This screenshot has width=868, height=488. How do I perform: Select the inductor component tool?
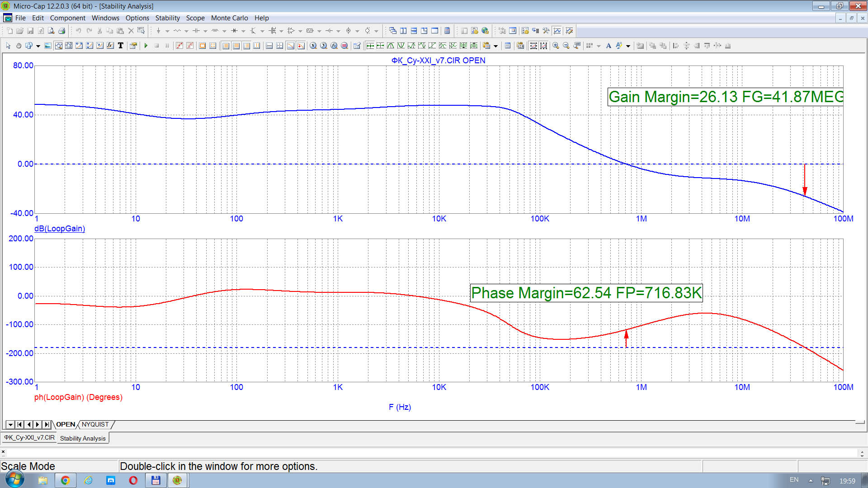pos(215,31)
